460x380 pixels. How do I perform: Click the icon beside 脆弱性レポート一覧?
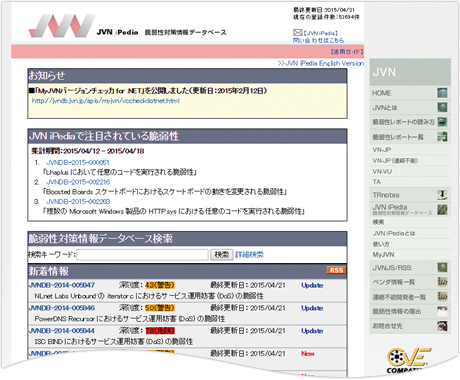pos(442,137)
